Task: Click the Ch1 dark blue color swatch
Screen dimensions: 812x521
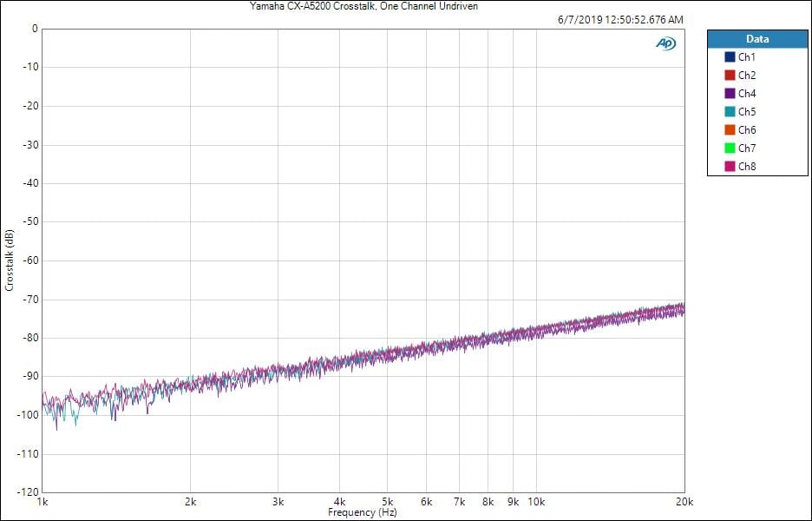Action: (x=730, y=57)
